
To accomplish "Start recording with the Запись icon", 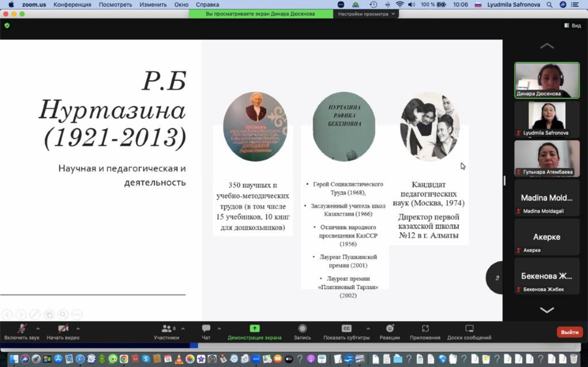I will click(x=302, y=329).
